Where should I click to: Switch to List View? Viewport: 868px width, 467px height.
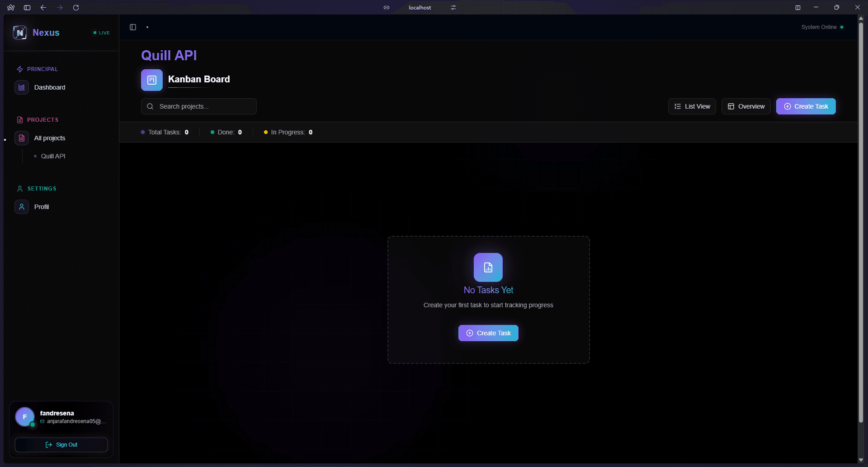coord(692,106)
